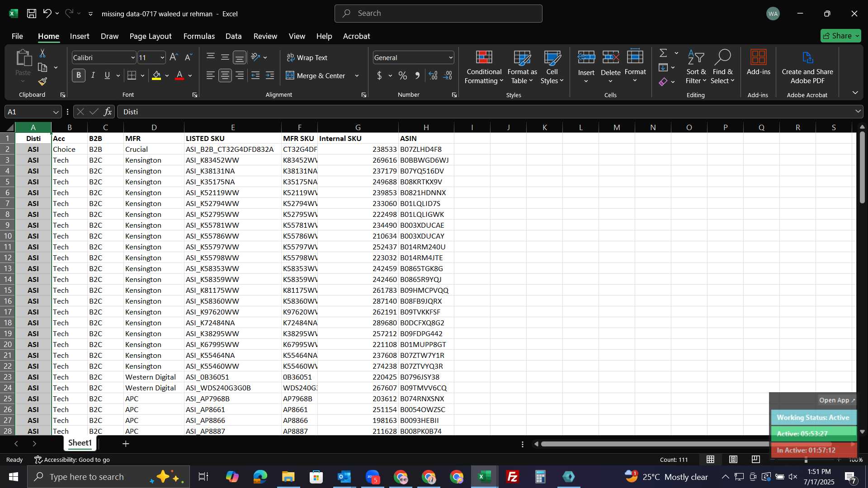The width and height of the screenshot is (868, 488).
Task: Open Outlook from the taskbar
Action: coord(344,477)
